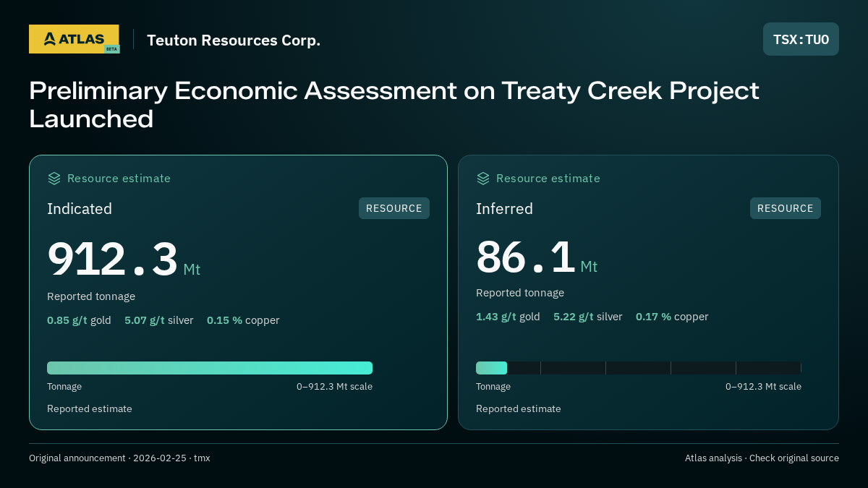
Task: Click the 1.43 g/t gold grade
Action: (x=508, y=317)
